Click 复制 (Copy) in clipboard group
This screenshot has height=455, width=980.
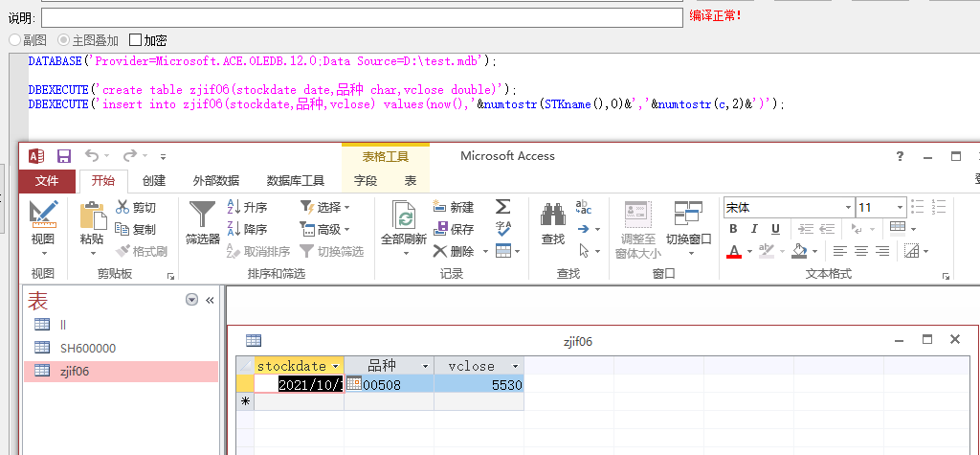click(136, 229)
